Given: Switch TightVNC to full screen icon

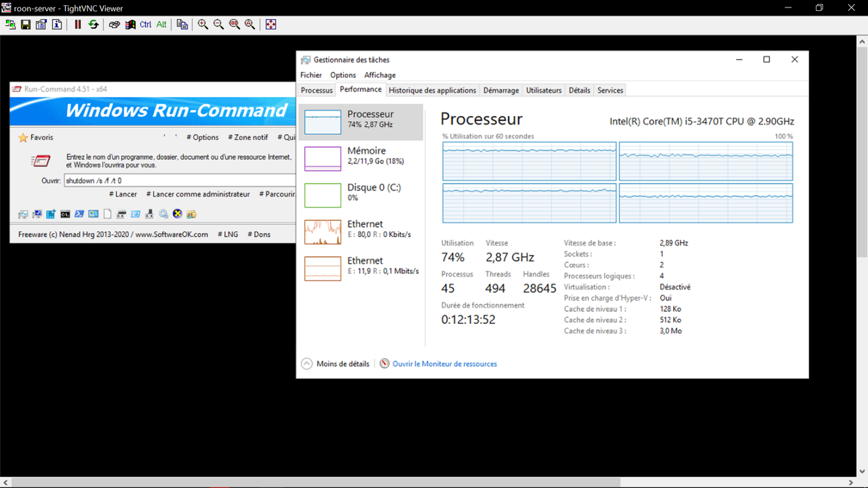Looking at the screenshot, I should [271, 24].
